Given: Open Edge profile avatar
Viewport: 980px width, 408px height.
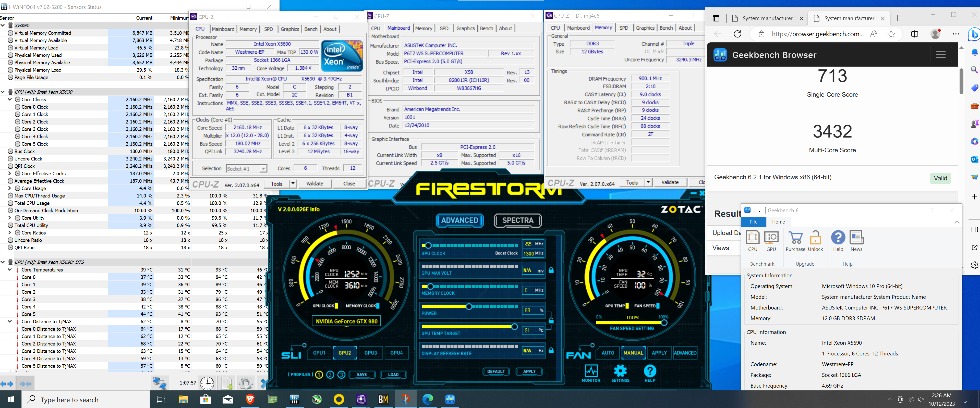Looking at the screenshot, I should [935, 34].
